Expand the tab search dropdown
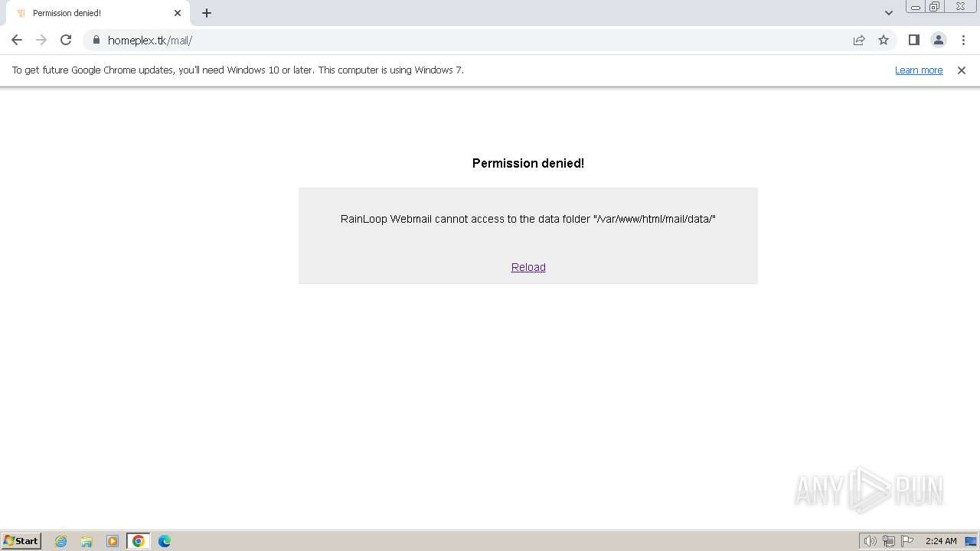The width and height of the screenshot is (980, 551). [889, 13]
